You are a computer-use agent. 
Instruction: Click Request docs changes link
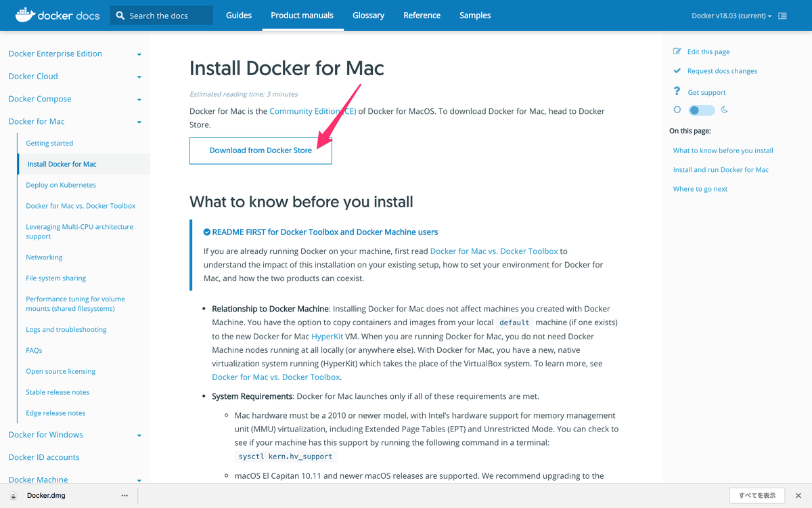click(x=722, y=70)
